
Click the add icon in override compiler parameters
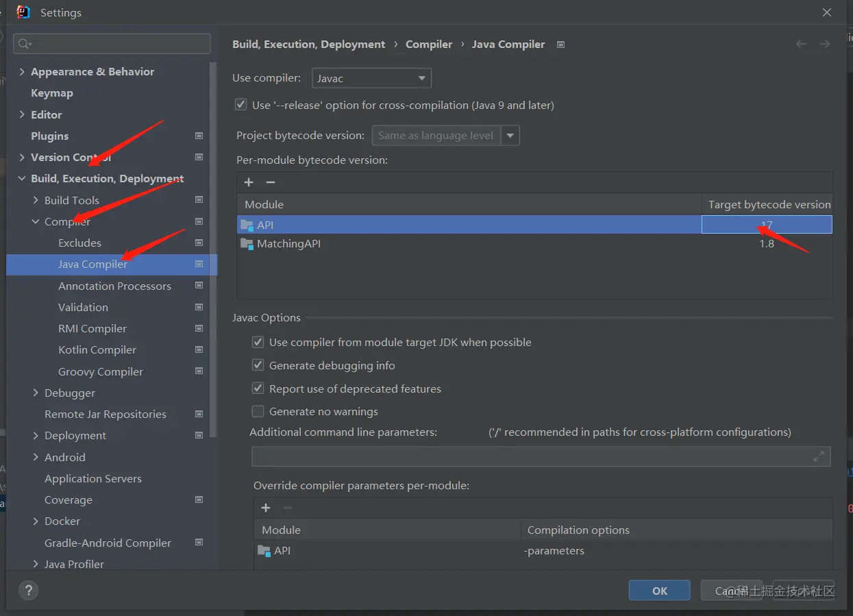[266, 508]
